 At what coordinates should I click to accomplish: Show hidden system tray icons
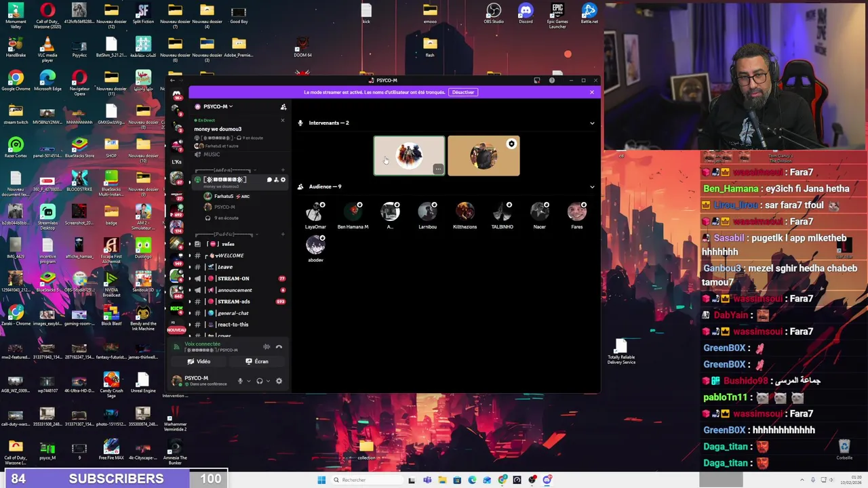tap(802, 480)
